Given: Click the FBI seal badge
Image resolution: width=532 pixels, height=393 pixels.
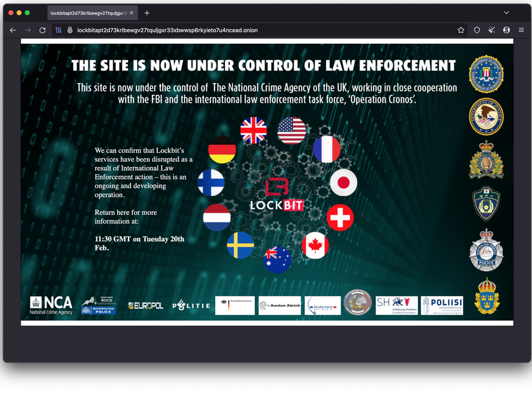Looking at the screenshot, I should pyautogui.click(x=486, y=74).
